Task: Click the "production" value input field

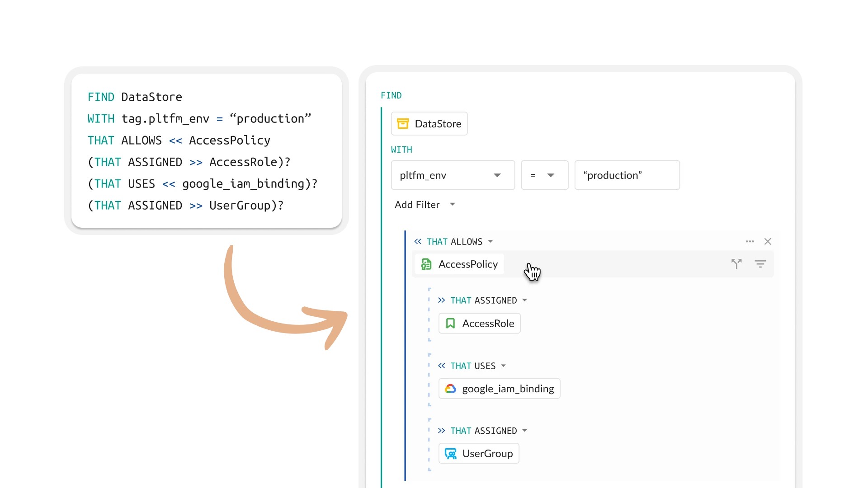Action: click(627, 175)
